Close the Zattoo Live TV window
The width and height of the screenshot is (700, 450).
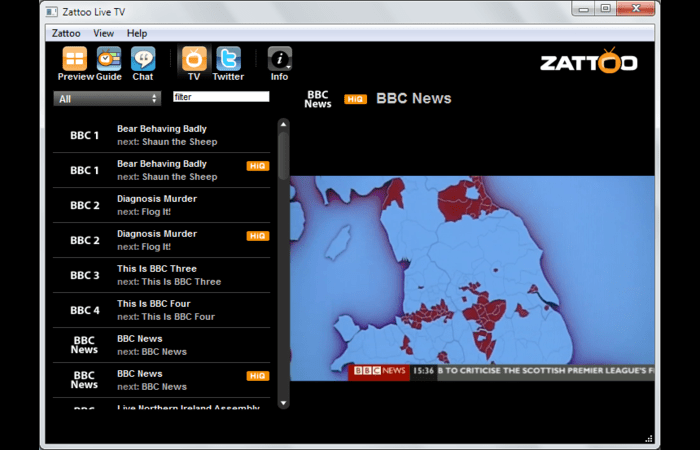click(636, 9)
